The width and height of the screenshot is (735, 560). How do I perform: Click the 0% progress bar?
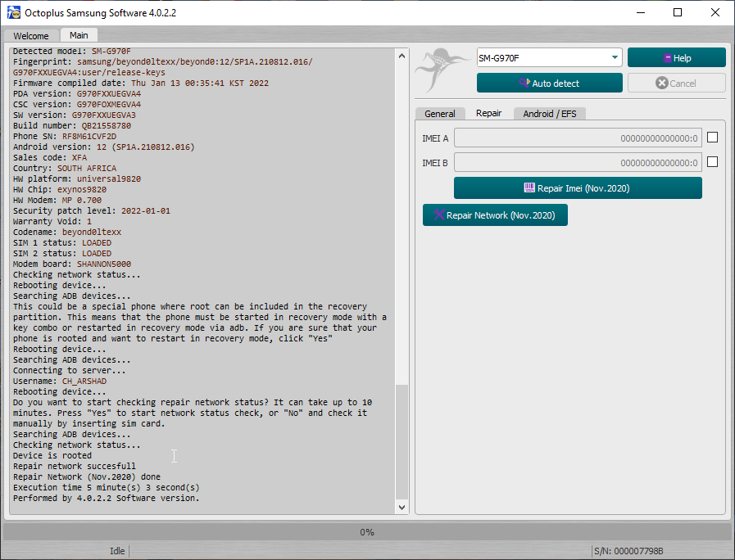(x=367, y=532)
